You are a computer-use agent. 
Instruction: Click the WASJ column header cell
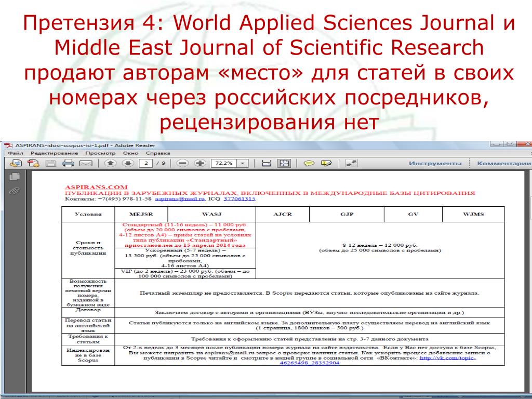(212, 214)
